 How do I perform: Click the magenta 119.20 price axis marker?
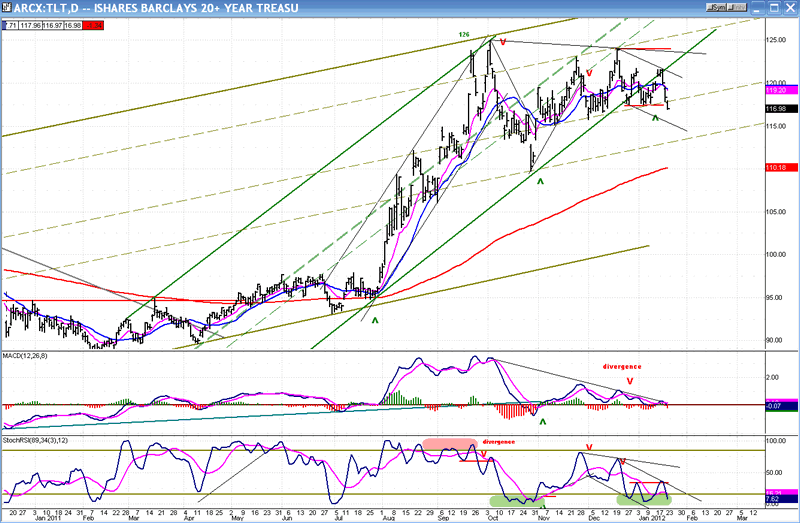pyautogui.click(x=782, y=90)
